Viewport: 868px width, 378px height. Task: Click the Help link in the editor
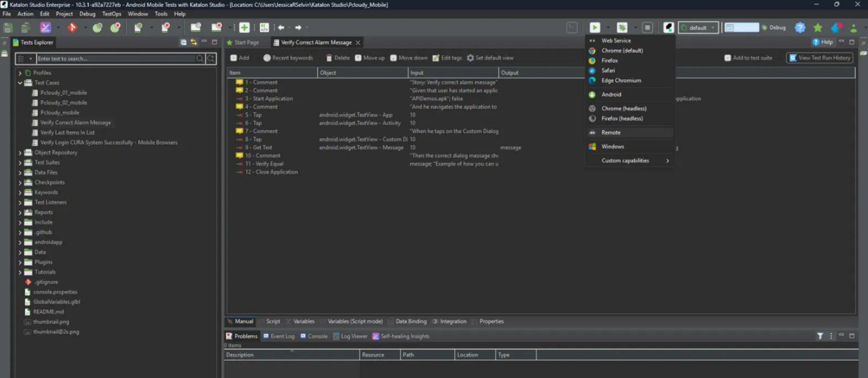click(822, 42)
